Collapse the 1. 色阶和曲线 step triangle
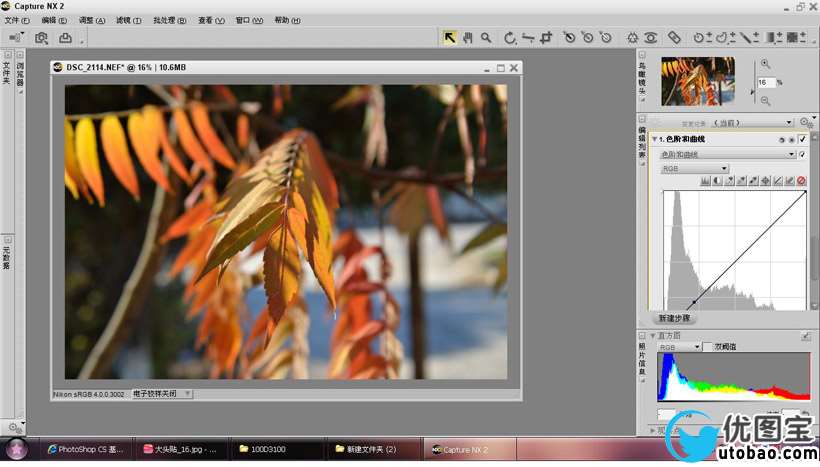 (654, 140)
